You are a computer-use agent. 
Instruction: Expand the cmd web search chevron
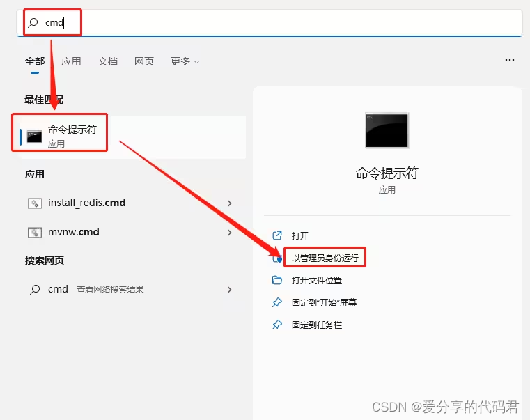(x=230, y=290)
